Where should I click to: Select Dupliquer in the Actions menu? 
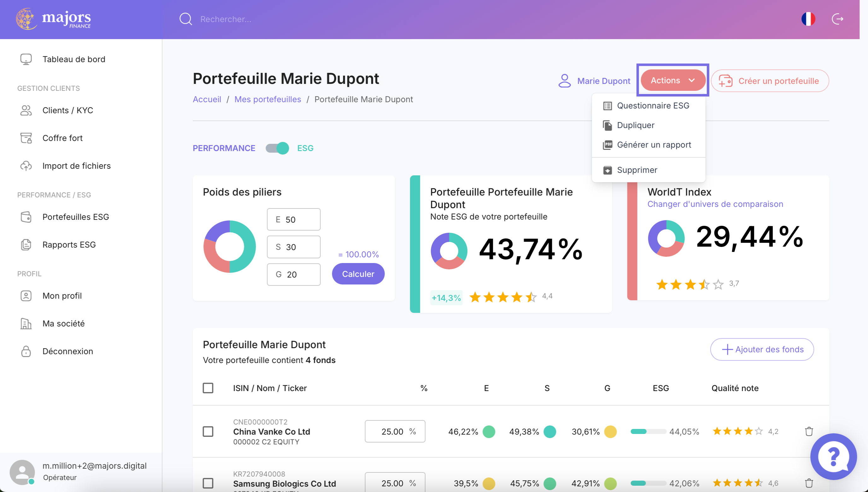(x=636, y=125)
